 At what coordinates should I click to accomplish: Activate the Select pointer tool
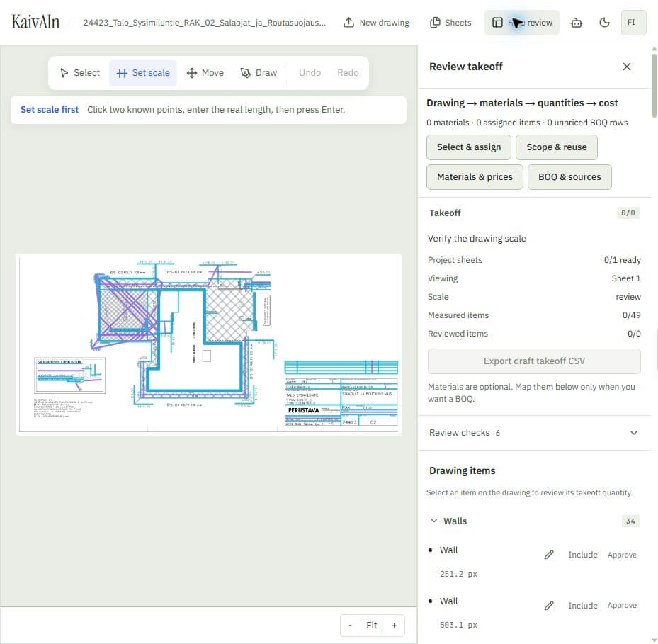point(80,73)
